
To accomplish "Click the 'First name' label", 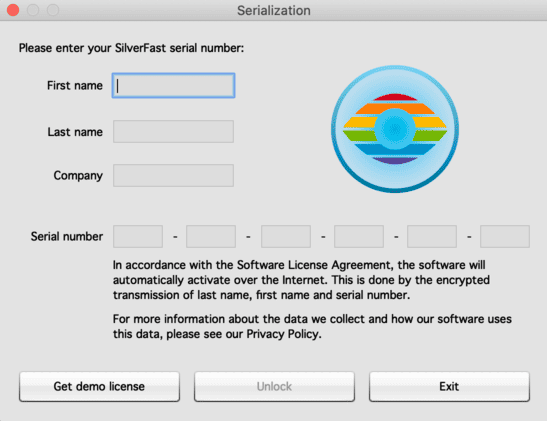I will coord(75,85).
